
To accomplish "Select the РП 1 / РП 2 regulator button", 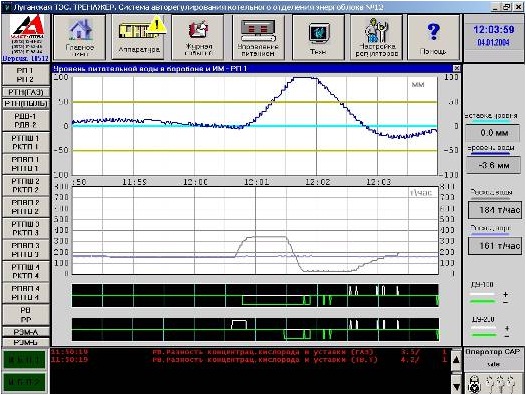I will (x=25, y=75).
